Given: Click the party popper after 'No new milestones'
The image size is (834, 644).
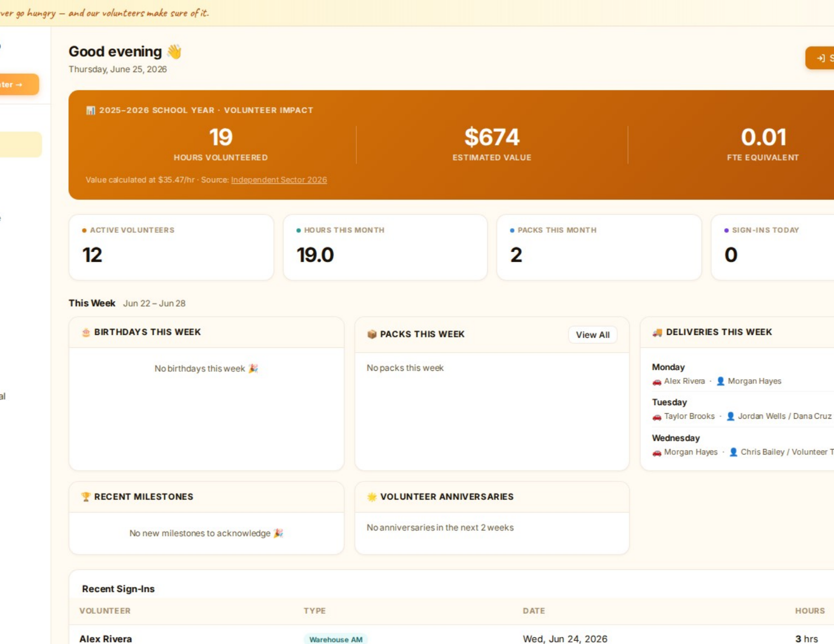Looking at the screenshot, I should 279,533.
